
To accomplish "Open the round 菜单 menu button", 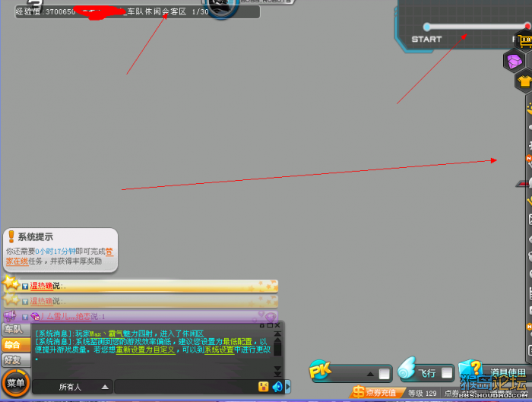I will (16, 383).
